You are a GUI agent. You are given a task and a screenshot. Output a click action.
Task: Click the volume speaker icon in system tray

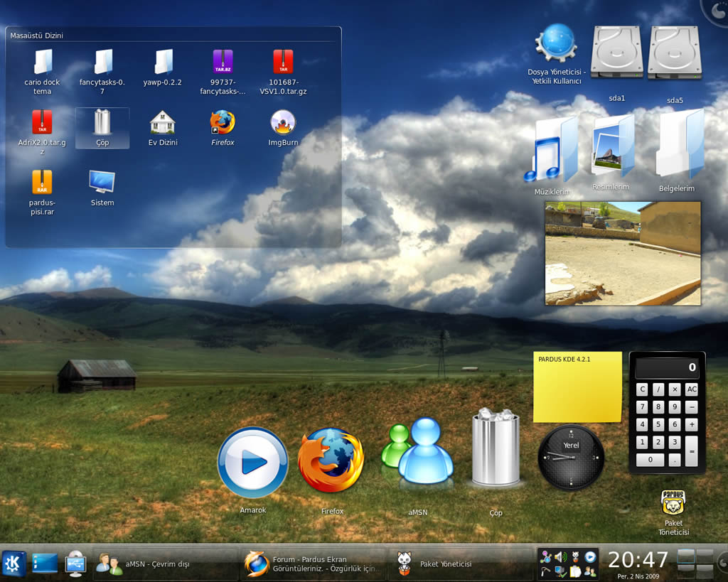point(560,556)
